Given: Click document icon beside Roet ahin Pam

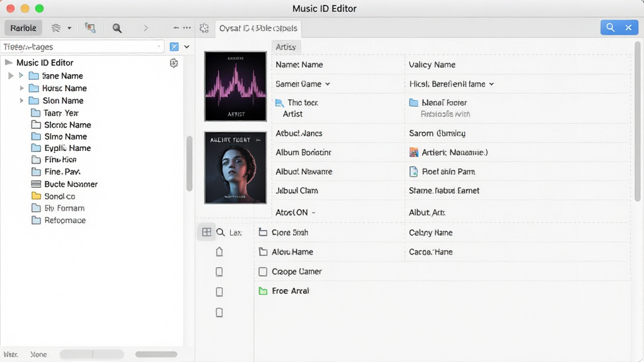Looking at the screenshot, I should click(414, 172).
